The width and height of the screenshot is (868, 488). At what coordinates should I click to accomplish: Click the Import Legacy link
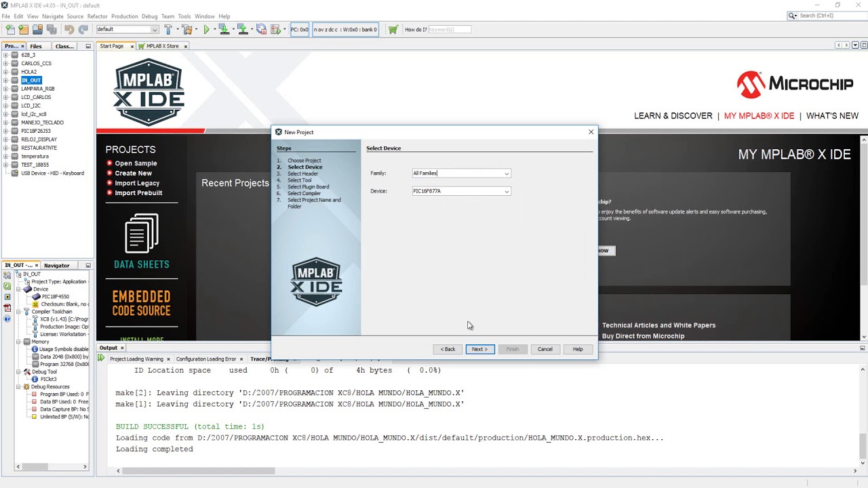137,183
